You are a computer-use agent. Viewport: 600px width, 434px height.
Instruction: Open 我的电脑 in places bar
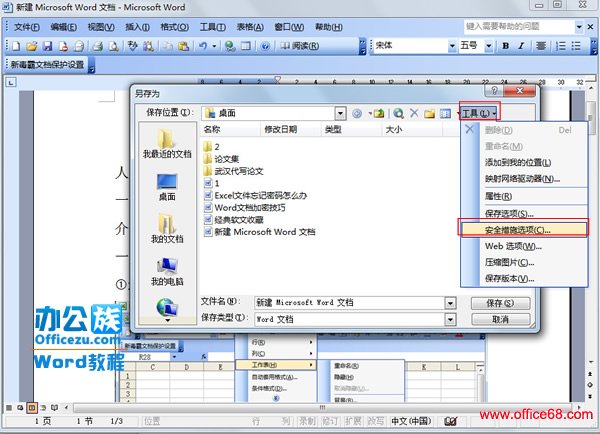click(167, 272)
